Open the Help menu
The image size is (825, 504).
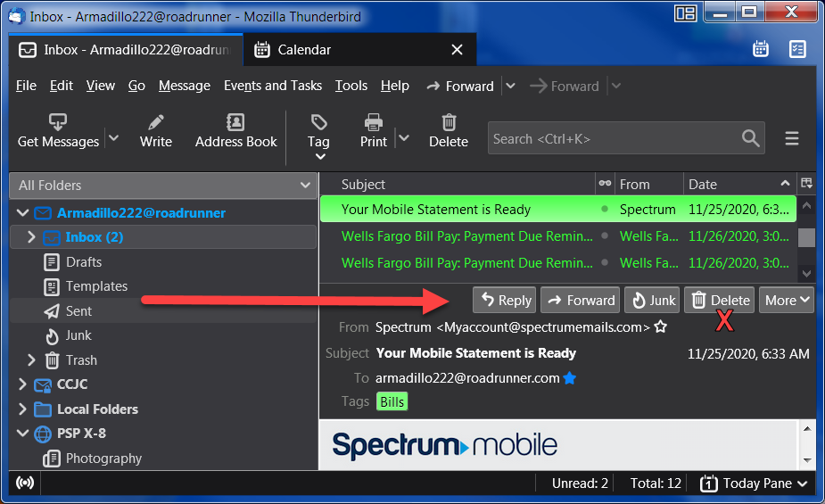pyautogui.click(x=394, y=86)
